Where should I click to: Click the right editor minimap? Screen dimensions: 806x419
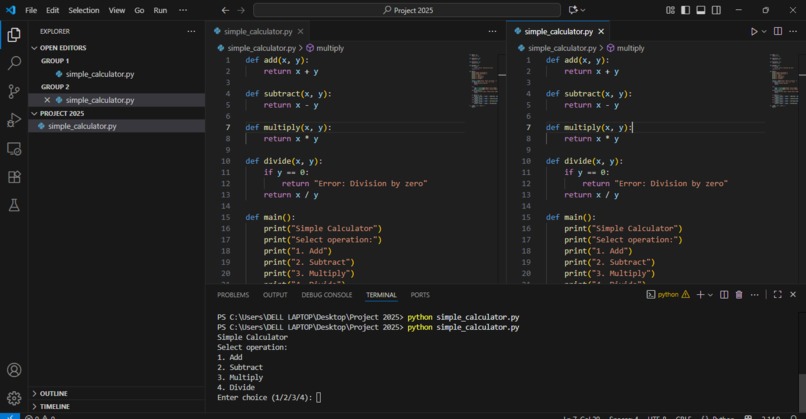784,80
